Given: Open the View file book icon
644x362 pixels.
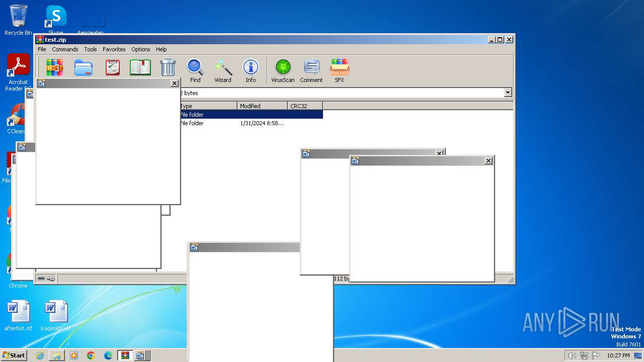Looking at the screenshot, I should point(140,67).
